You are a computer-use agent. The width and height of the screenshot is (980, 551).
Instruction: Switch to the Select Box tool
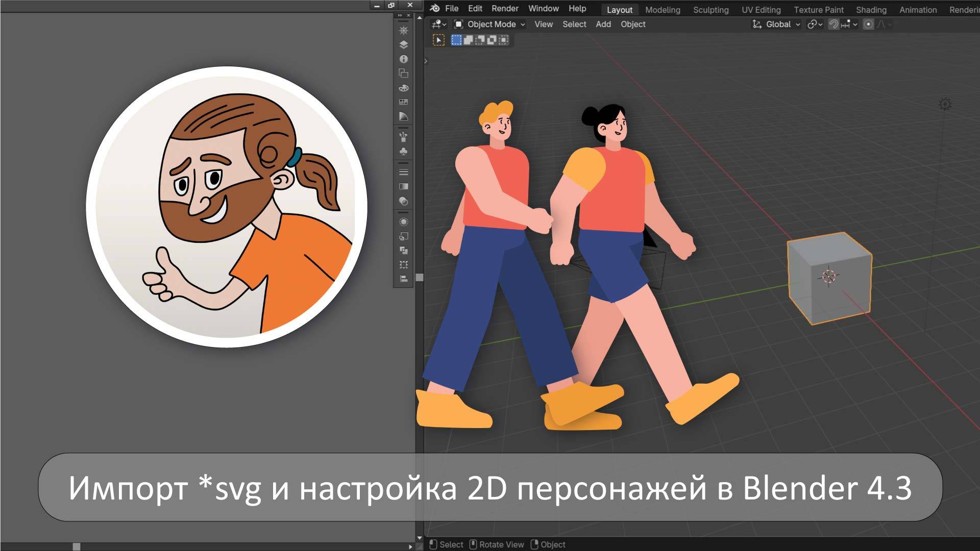point(456,39)
